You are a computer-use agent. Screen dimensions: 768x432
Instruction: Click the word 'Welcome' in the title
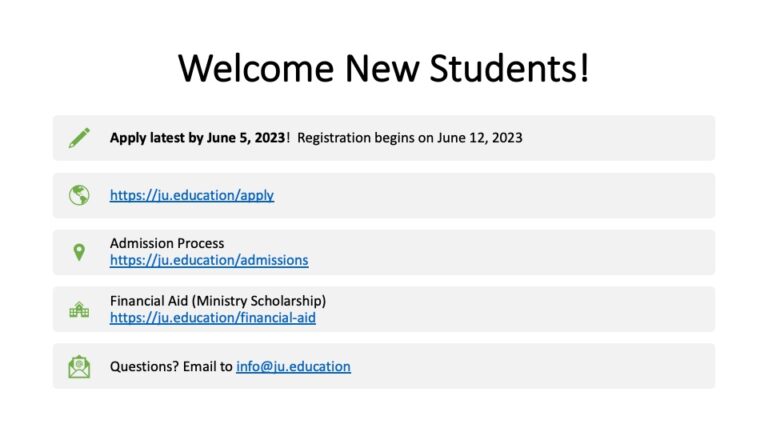pyautogui.click(x=257, y=69)
